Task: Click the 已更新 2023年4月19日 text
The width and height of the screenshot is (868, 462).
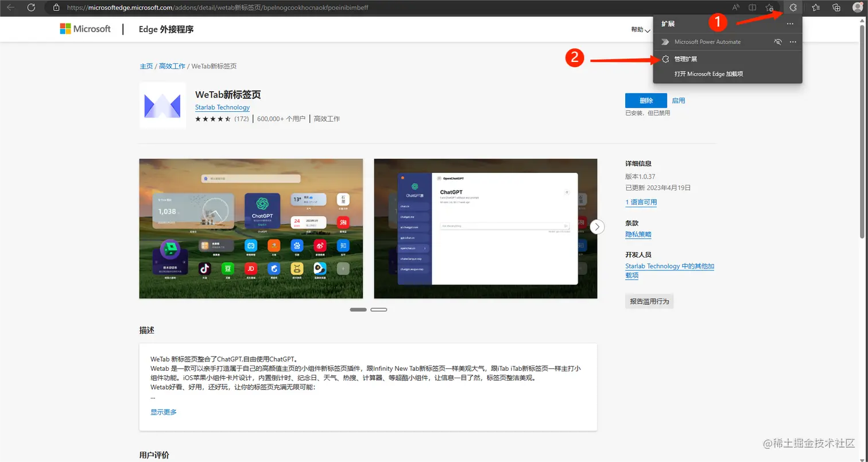Action: click(658, 188)
